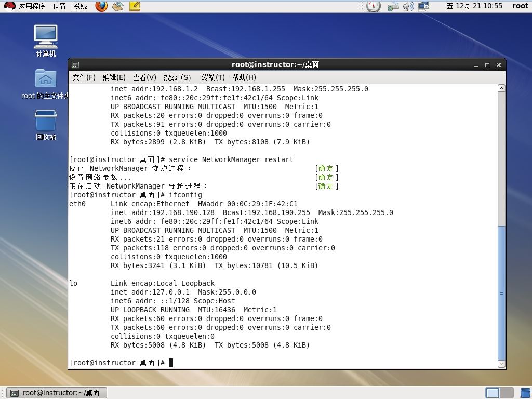This screenshot has width=532, height=399.
Task: Click 'service NetworkManager restart' command text
Action: click(231, 159)
